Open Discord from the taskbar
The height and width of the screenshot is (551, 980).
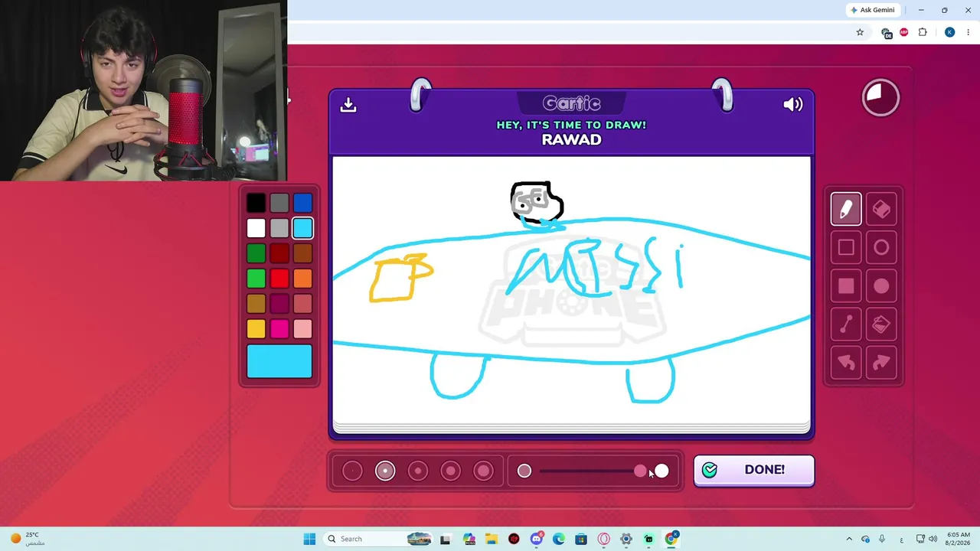[537, 539]
